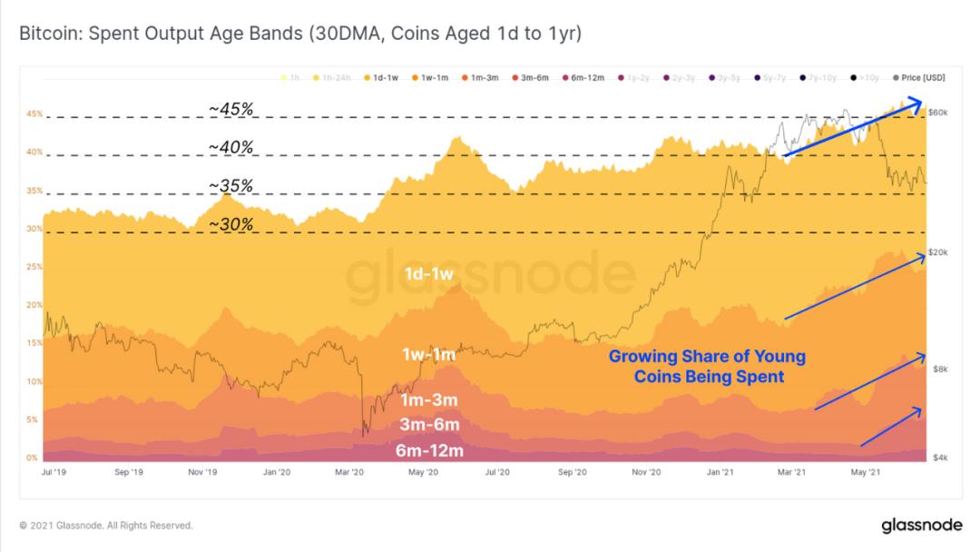The image size is (980, 552).
Task: Enable the disabled 1h-24h legend series
Action: click(331, 78)
